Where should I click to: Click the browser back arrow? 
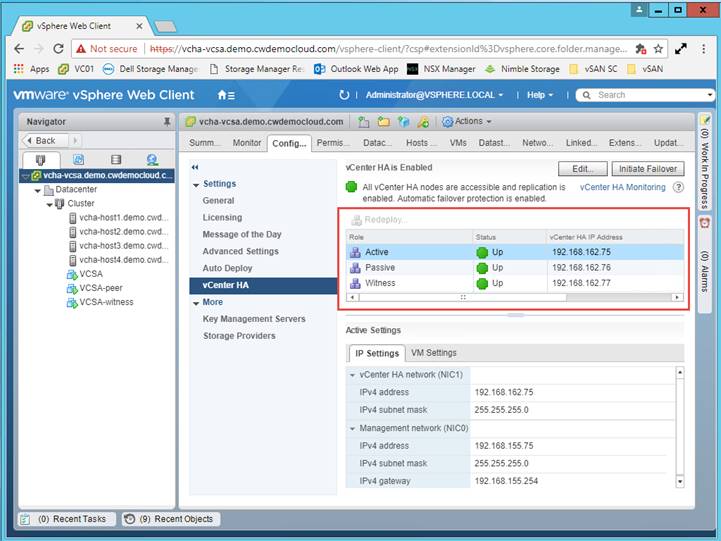click(19, 49)
